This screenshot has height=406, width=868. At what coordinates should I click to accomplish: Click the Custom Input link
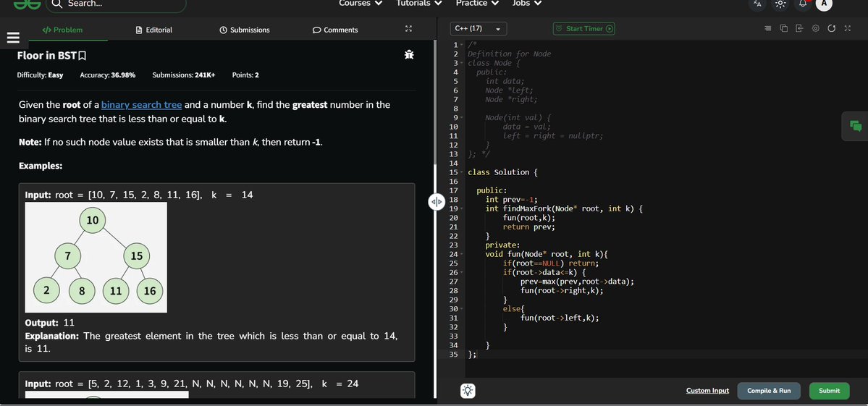pos(707,391)
